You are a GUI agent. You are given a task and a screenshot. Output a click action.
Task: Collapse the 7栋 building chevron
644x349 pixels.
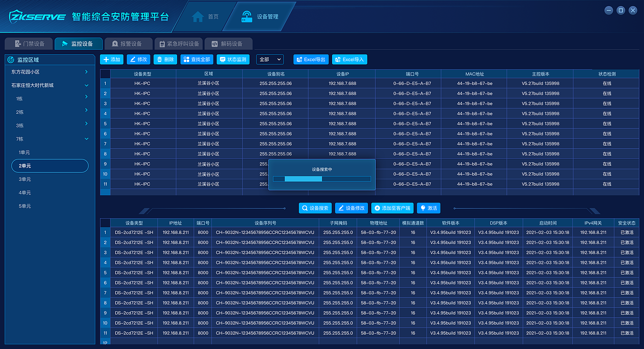pos(87,138)
